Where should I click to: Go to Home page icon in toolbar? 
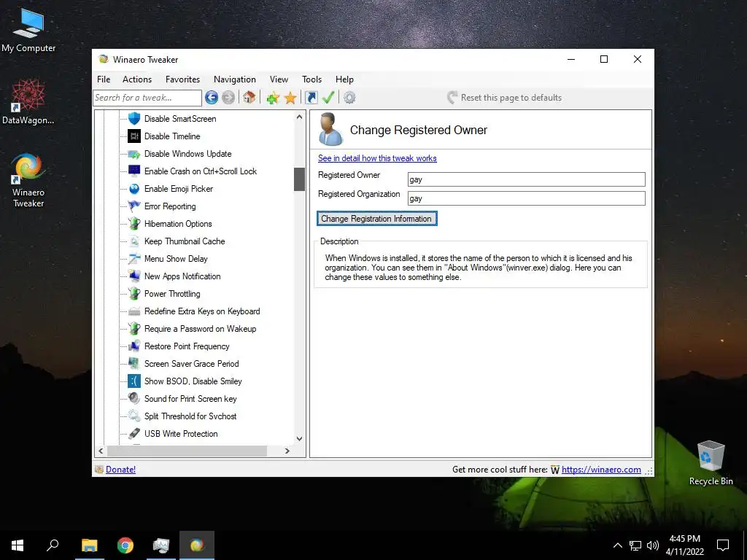click(249, 98)
